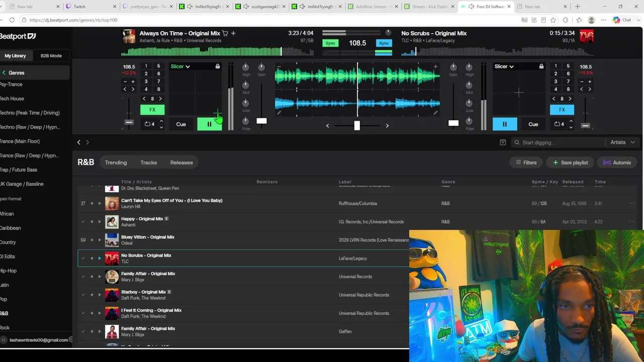Select Tech House genre
The height and width of the screenshot is (362, 644).
coord(12,99)
